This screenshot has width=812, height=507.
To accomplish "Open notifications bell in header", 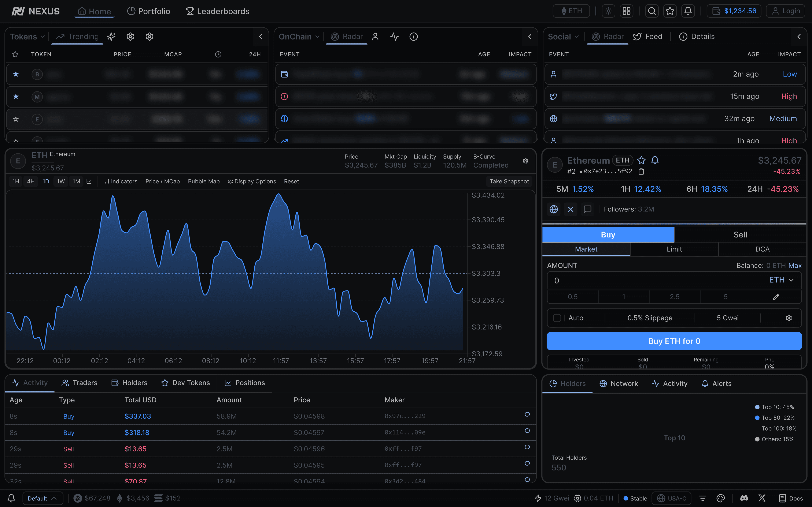I will tap(688, 11).
